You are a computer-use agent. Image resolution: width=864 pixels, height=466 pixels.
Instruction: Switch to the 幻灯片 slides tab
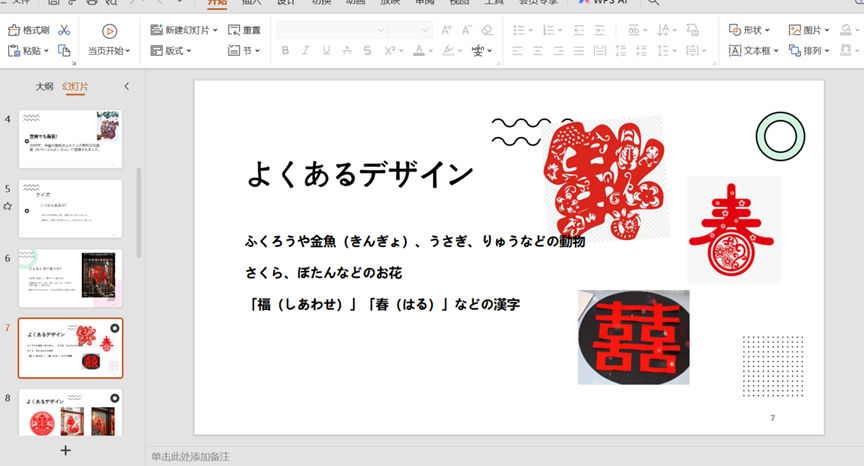pos(75,86)
